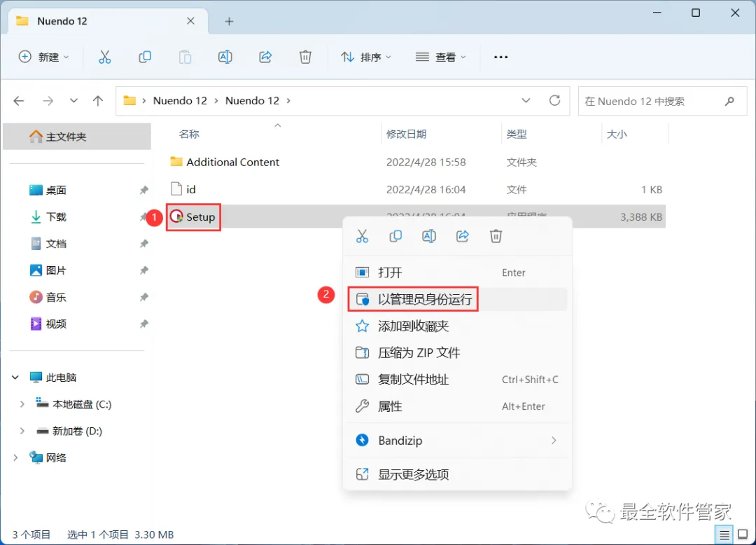
Task: Click the Cut icon in the toolbar
Action: [x=104, y=57]
